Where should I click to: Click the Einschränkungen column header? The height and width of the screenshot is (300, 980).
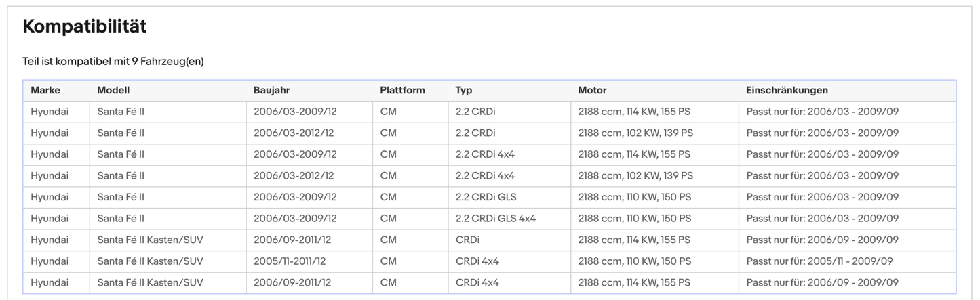787,90
